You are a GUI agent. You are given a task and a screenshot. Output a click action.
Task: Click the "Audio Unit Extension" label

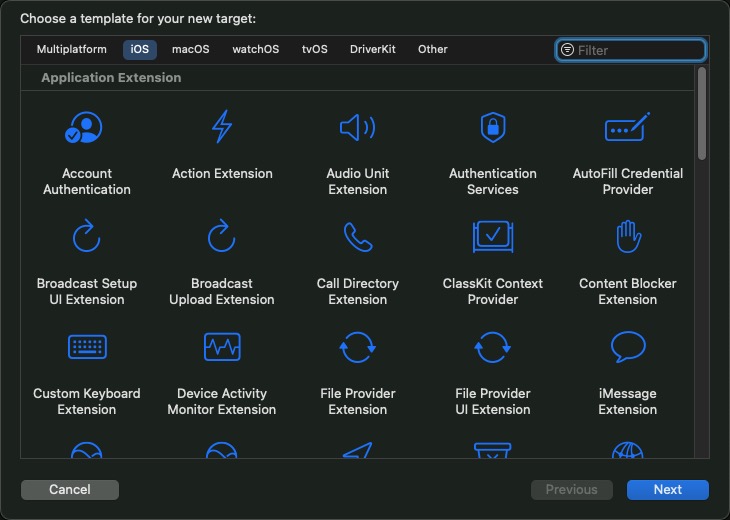[x=358, y=182]
